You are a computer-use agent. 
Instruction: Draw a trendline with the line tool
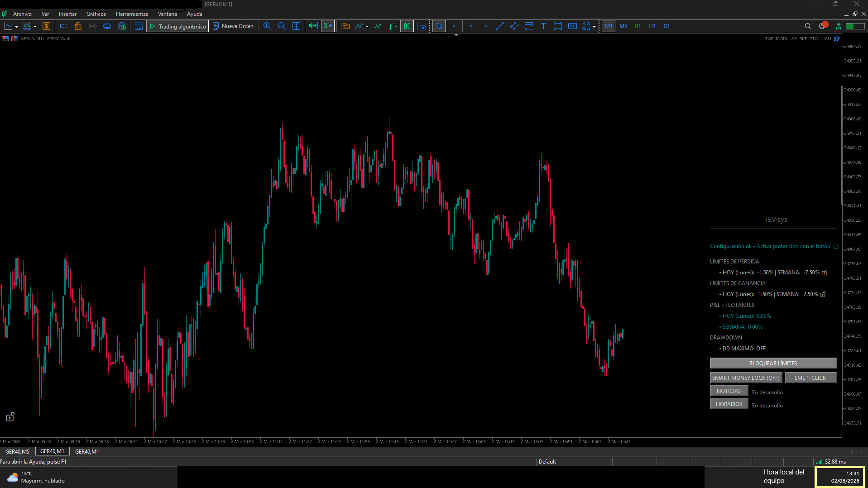pyautogui.click(x=500, y=26)
